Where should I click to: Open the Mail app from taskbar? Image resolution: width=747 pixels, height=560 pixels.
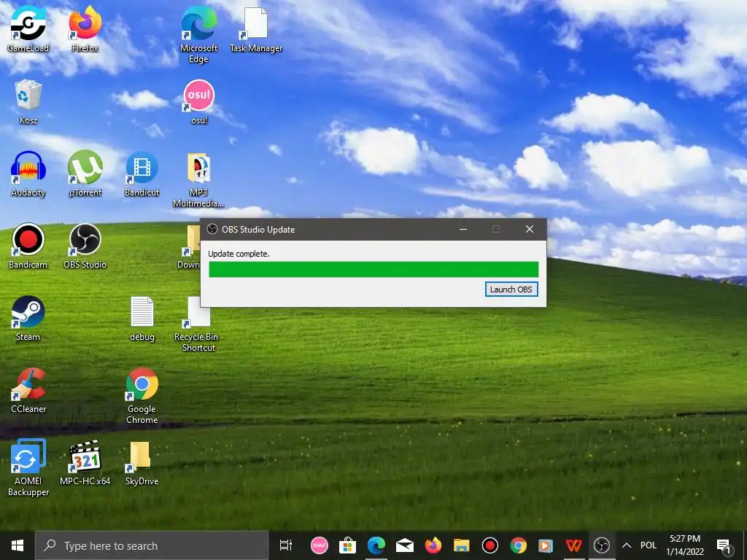coord(404,545)
